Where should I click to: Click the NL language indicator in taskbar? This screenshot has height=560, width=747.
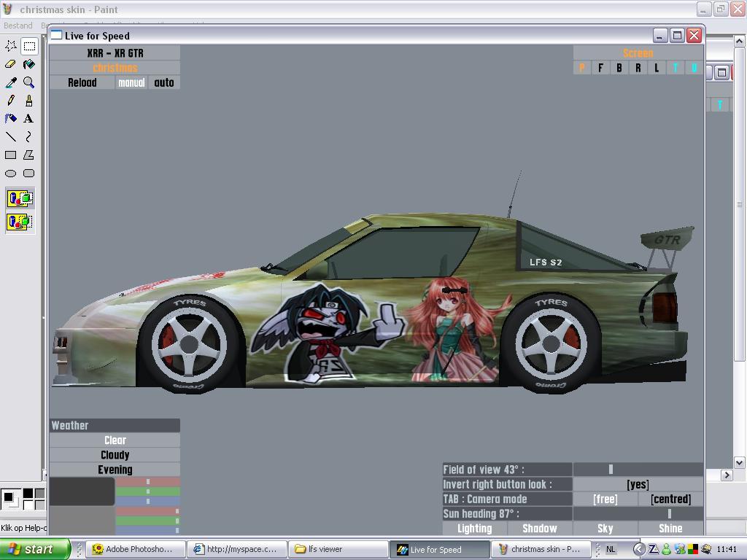[x=611, y=549]
